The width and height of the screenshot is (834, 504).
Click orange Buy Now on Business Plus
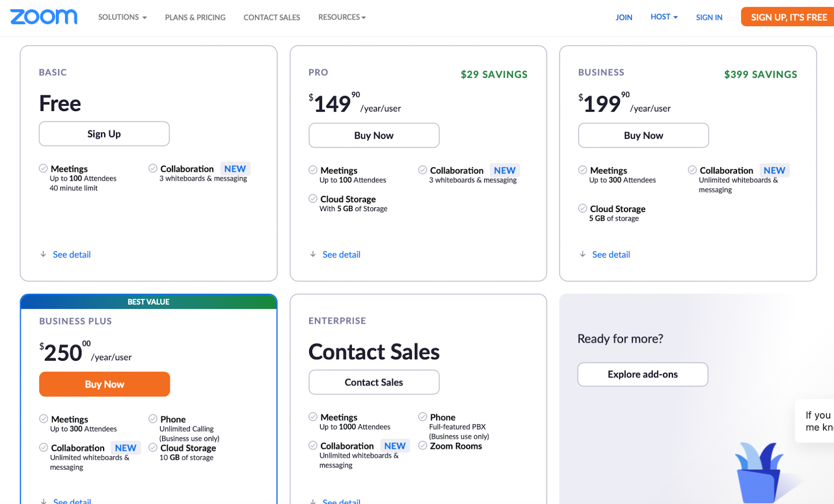pos(104,384)
